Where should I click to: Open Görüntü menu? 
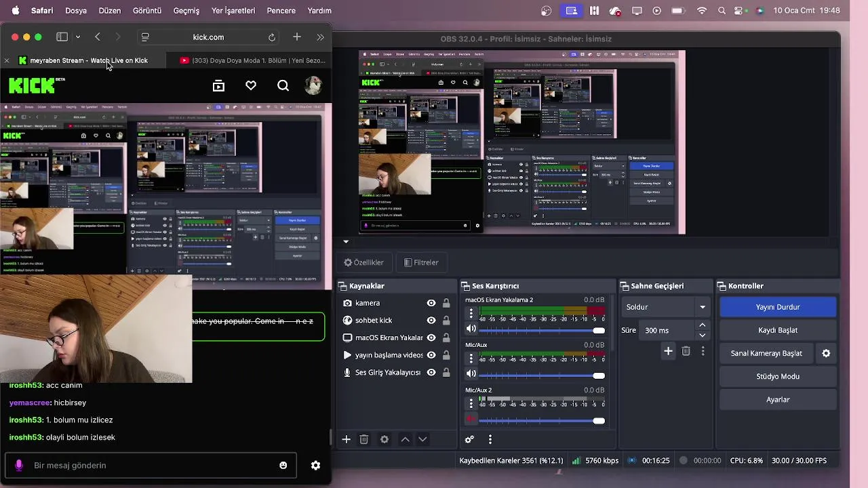tap(147, 10)
